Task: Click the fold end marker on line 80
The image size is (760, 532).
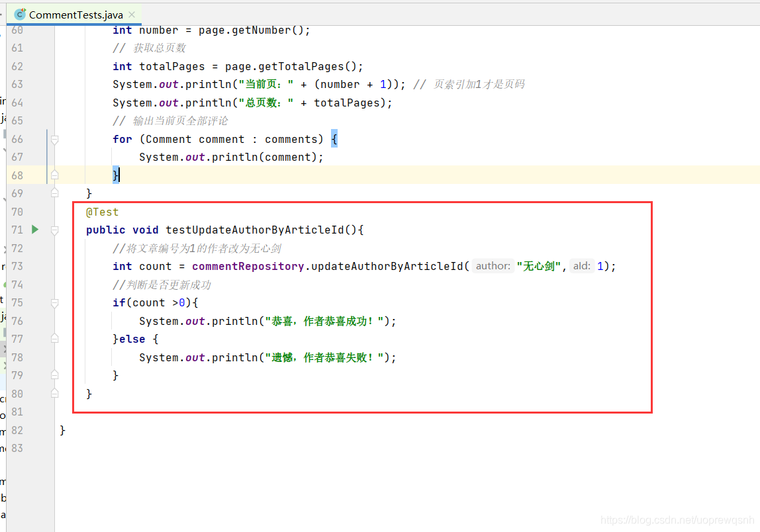Action: [x=55, y=394]
